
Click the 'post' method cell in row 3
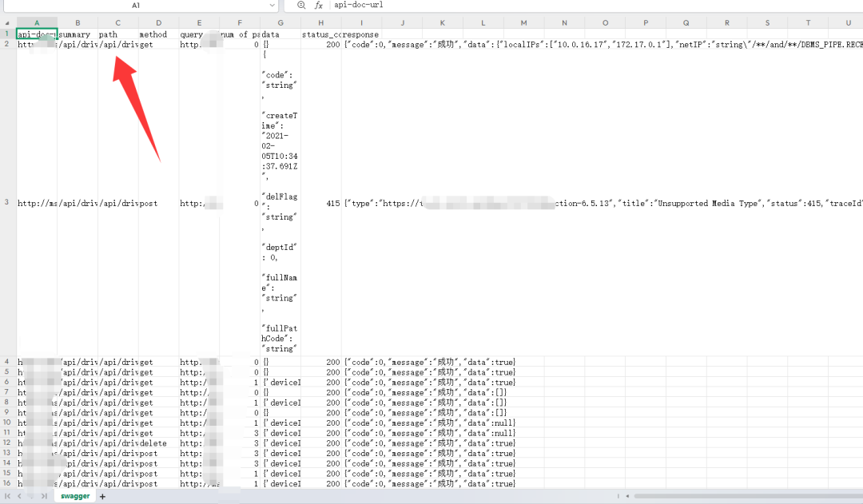pos(158,203)
